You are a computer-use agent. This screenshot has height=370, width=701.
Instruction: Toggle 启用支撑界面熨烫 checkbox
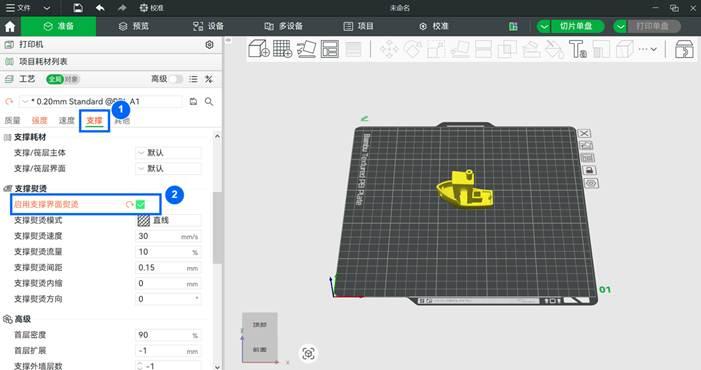click(x=140, y=204)
